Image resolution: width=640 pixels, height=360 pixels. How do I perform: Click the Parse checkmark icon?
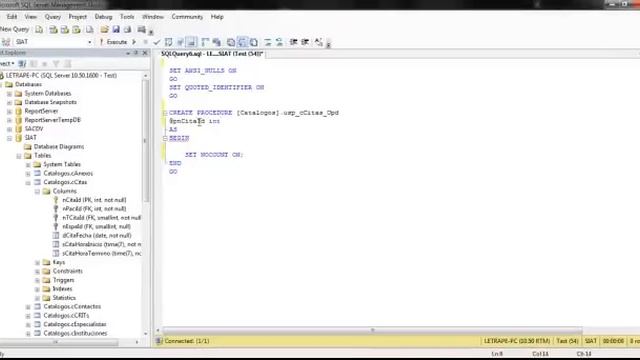click(x=157, y=42)
